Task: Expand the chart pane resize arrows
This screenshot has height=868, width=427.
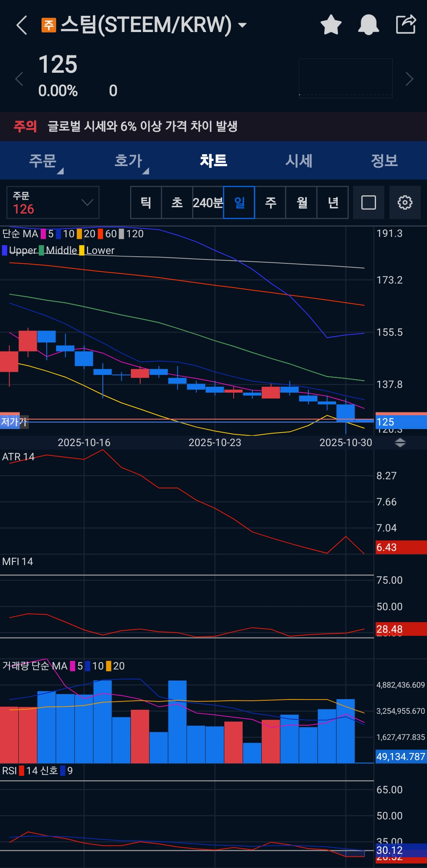Action: 400,443
